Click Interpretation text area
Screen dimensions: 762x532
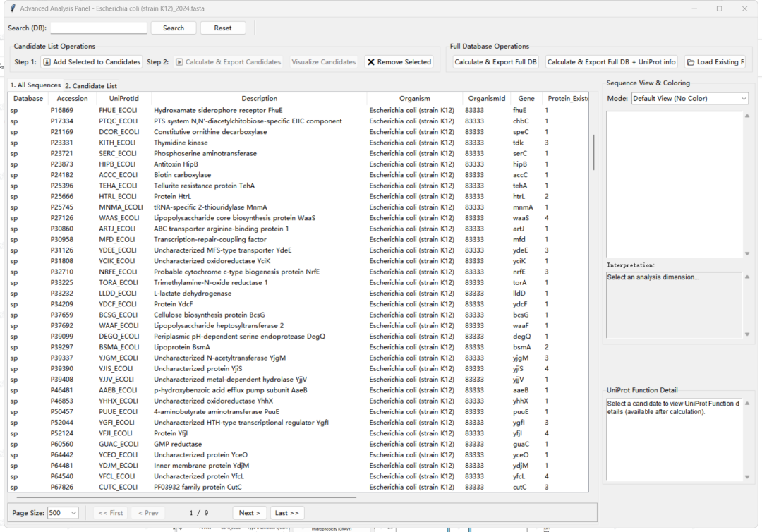[674, 305]
